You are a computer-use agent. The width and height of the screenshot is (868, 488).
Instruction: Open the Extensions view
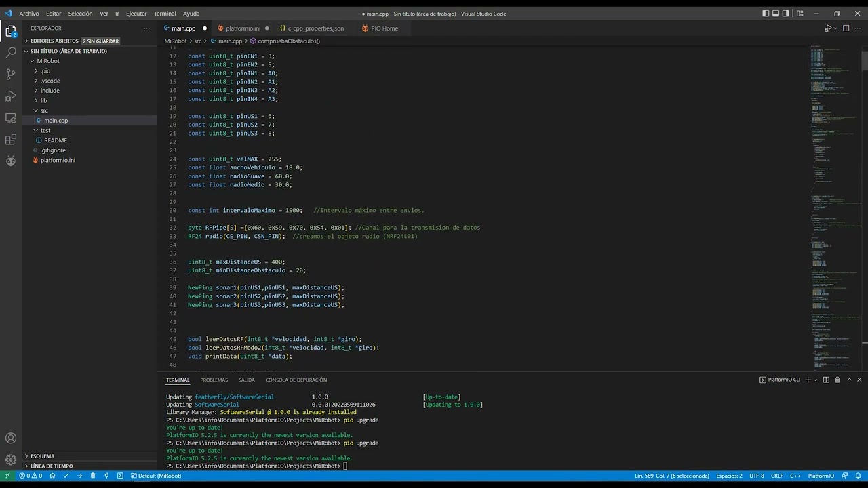[x=11, y=140]
